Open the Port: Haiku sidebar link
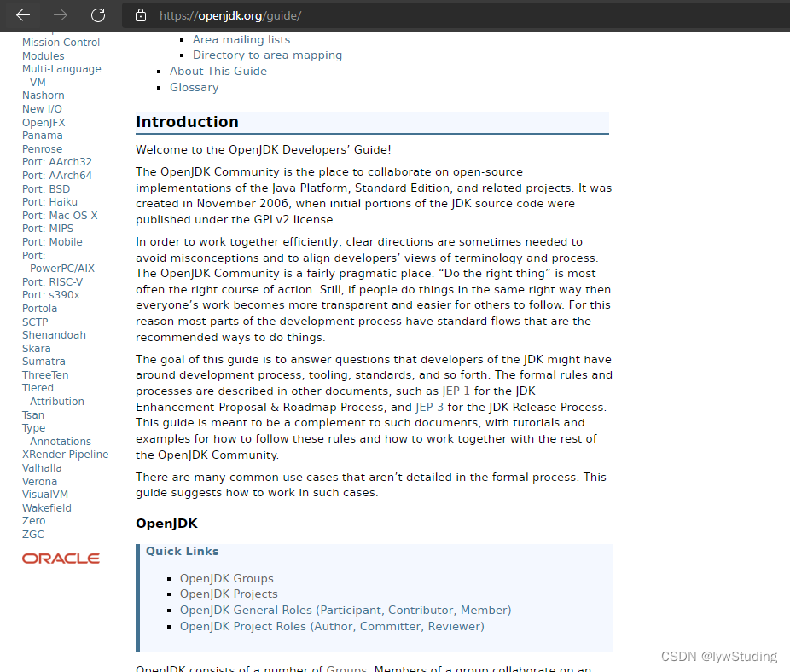The image size is (790, 672). 49,202
